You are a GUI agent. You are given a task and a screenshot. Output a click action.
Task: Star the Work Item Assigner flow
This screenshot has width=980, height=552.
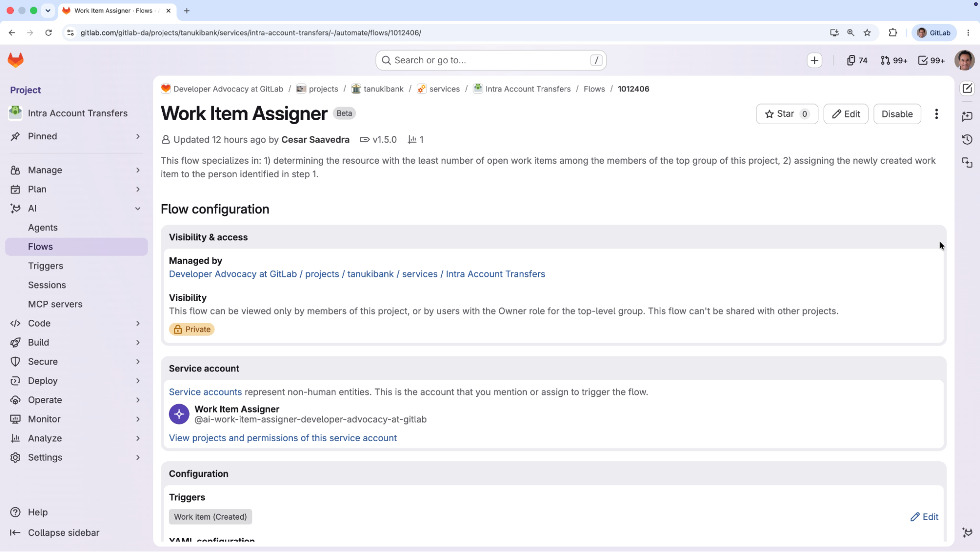tap(787, 114)
